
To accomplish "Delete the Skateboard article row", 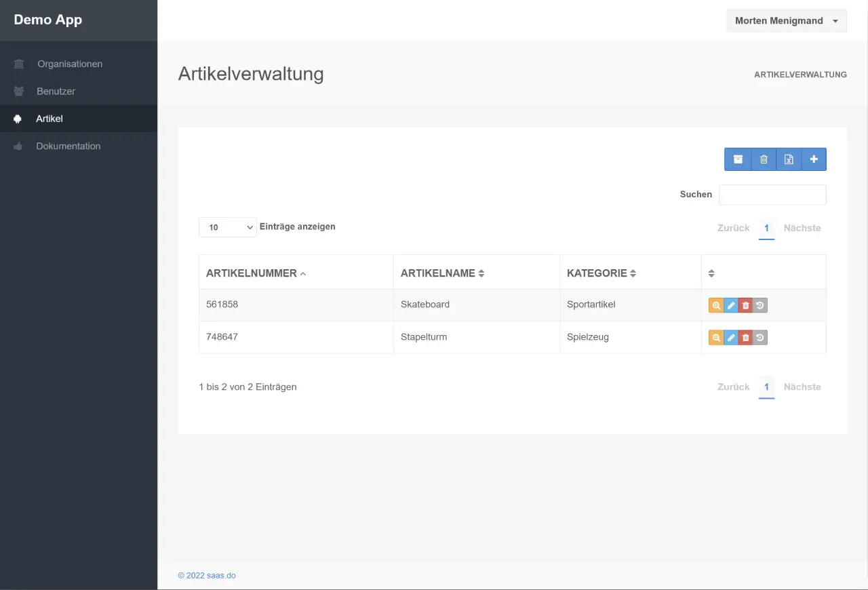I will click(x=746, y=305).
